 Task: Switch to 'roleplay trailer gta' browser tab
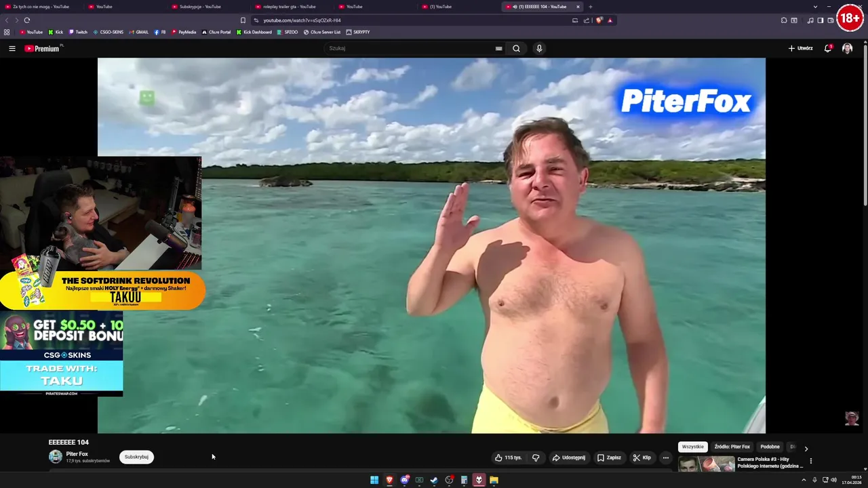click(289, 7)
